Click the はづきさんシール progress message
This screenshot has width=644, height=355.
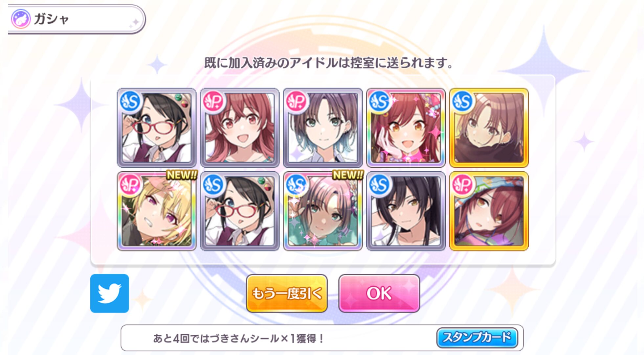point(239,338)
